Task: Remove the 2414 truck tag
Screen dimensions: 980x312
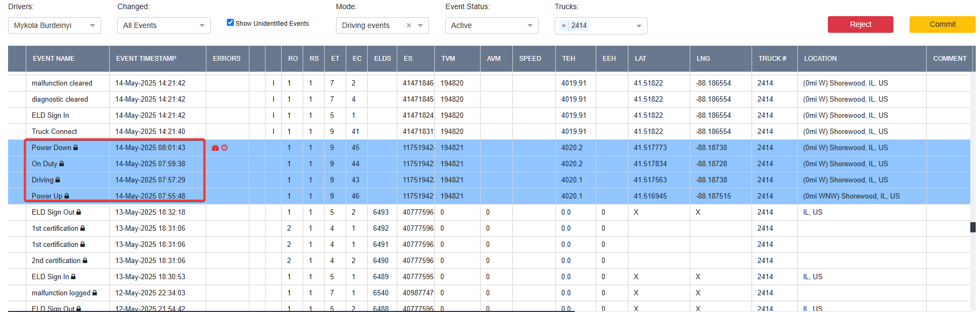Action: point(563,26)
